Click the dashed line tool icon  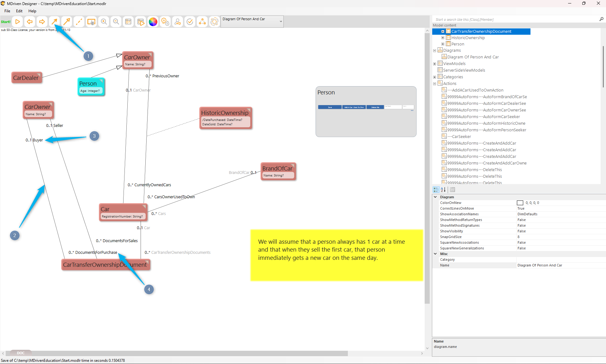[x=79, y=22]
